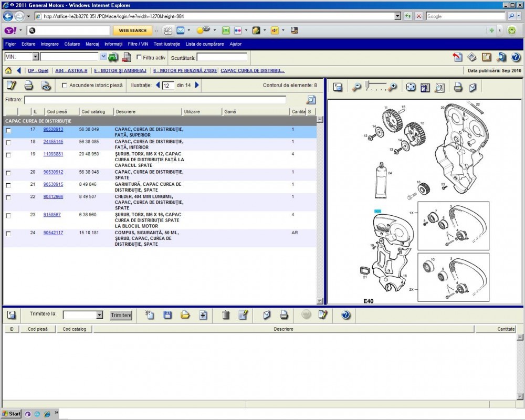Zoom in the illustration with magnifier icon
Image resolution: width=525 pixels, height=420 pixels.
(x=392, y=87)
